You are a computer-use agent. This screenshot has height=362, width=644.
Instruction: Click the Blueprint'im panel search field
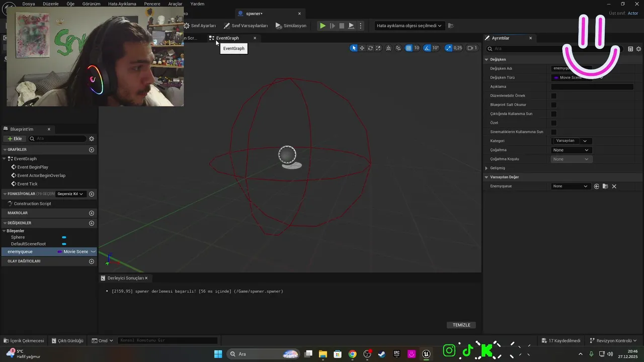[57, 139]
